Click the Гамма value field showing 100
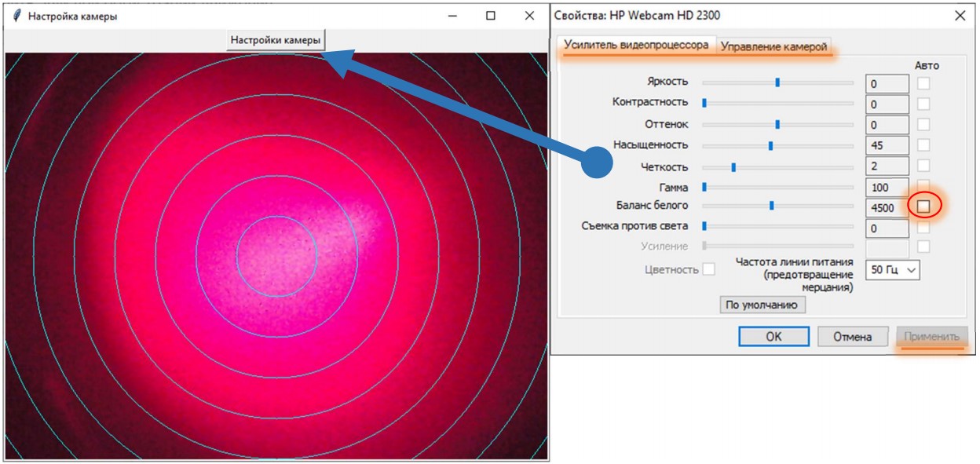Viewport: 980px width, 464px height. click(887, 188)
